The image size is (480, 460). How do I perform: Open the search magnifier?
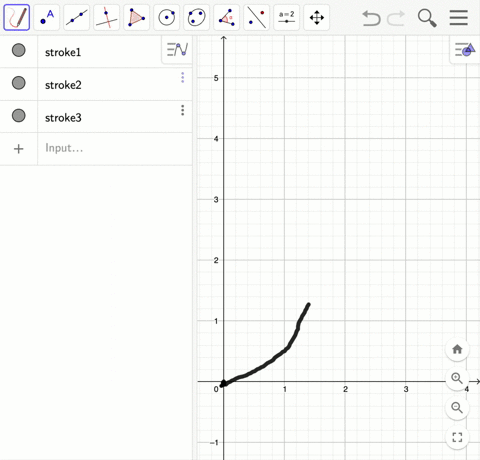427,18
